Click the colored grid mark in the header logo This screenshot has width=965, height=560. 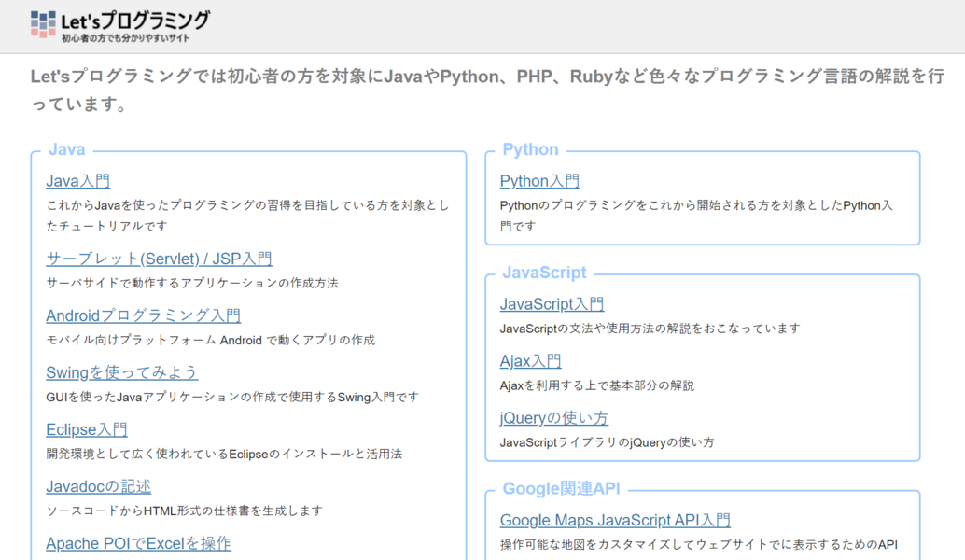(x=41, y=21)
